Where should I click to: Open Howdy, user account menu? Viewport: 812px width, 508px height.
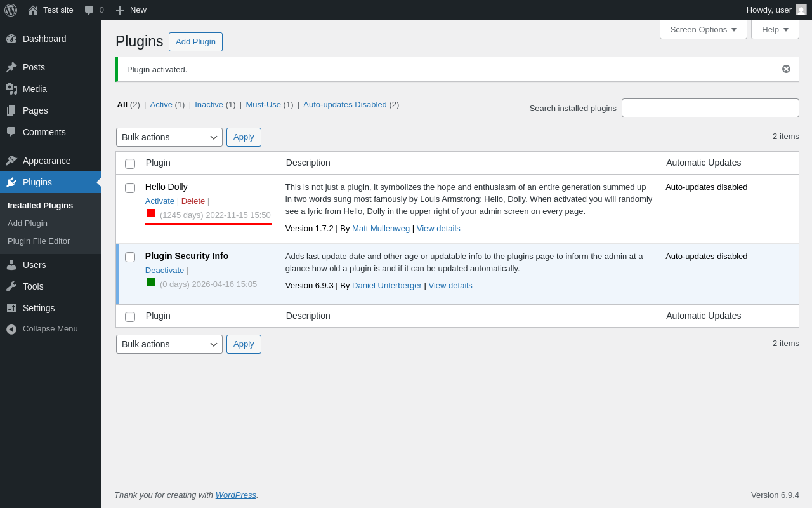776,10
